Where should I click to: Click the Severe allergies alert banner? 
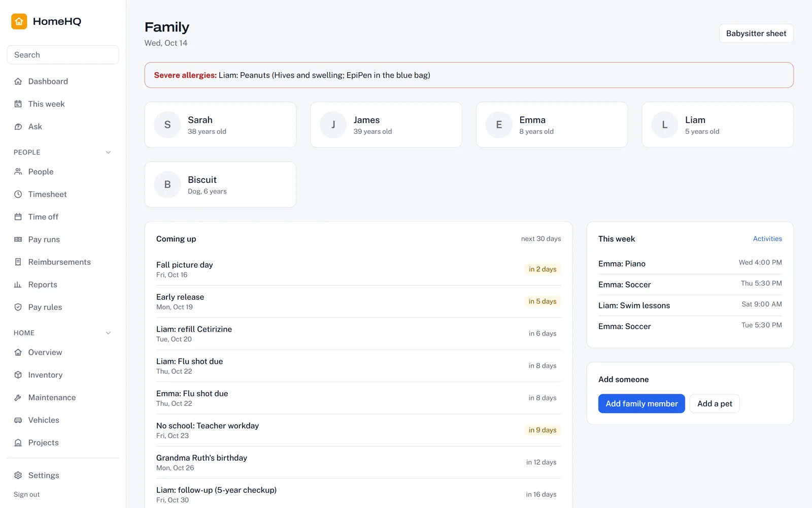(469, 75)
